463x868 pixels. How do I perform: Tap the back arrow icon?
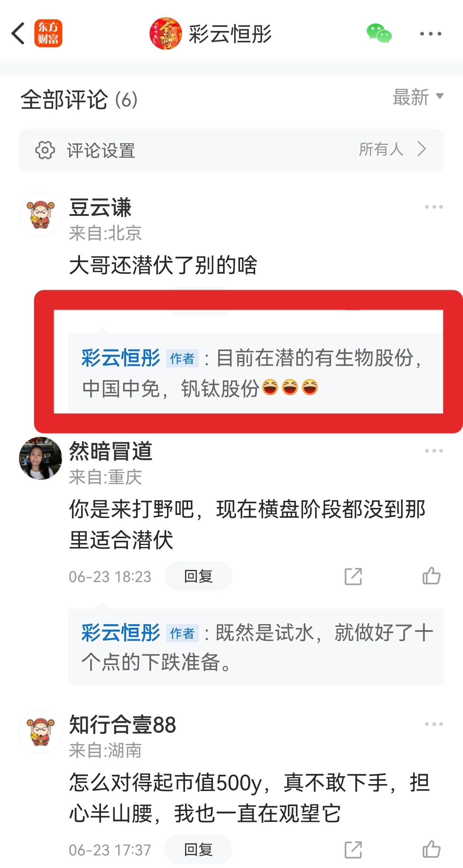(x=18, y=34)
